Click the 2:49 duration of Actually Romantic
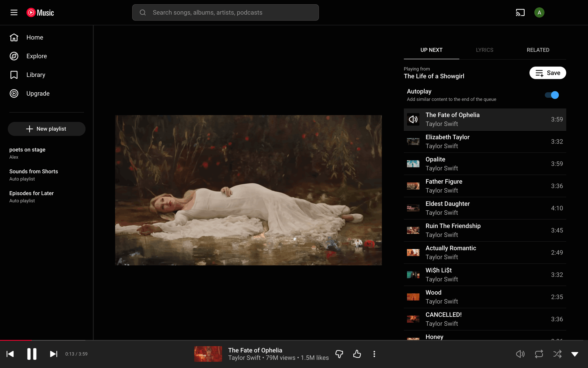 557,253
